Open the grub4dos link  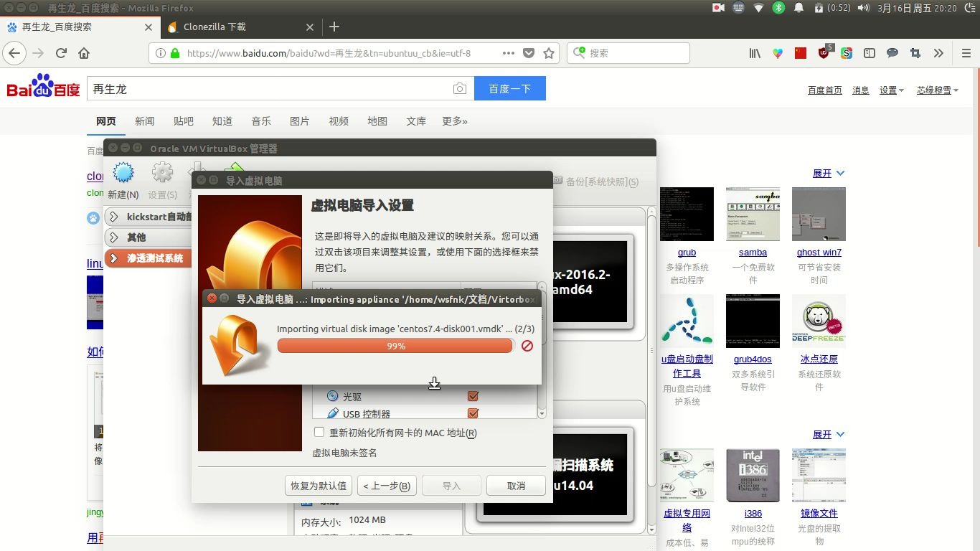coord(753,359)
